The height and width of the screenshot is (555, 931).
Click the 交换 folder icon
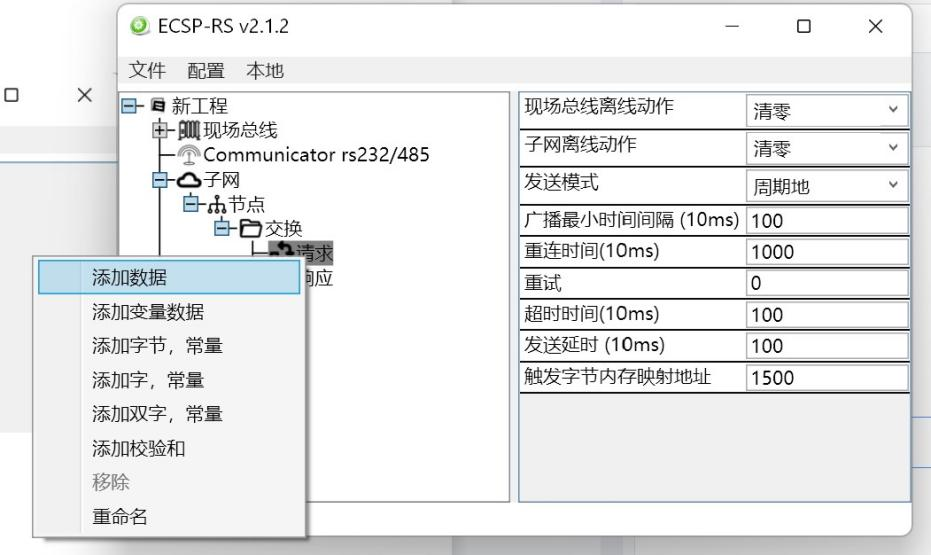coord(248,228)
